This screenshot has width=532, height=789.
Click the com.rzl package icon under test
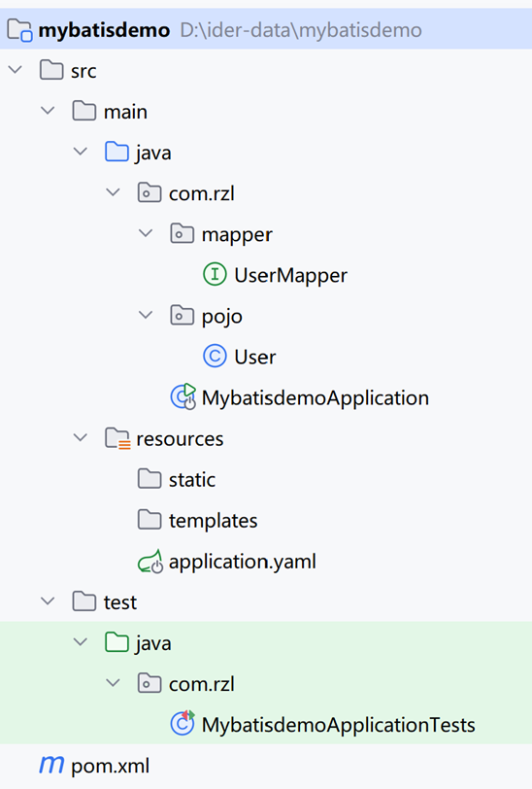[x=150, y=683]
